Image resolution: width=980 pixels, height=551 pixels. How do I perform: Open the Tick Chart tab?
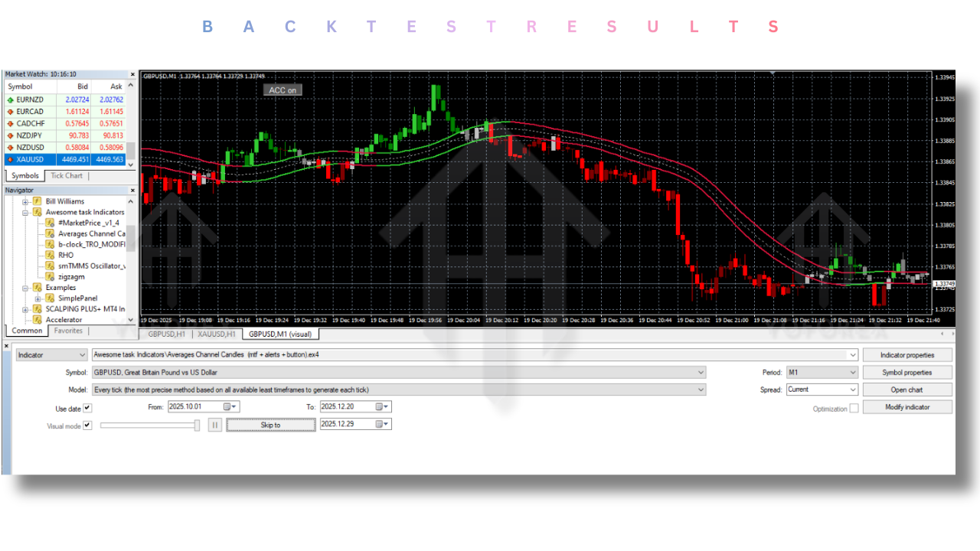click(67, 175)
